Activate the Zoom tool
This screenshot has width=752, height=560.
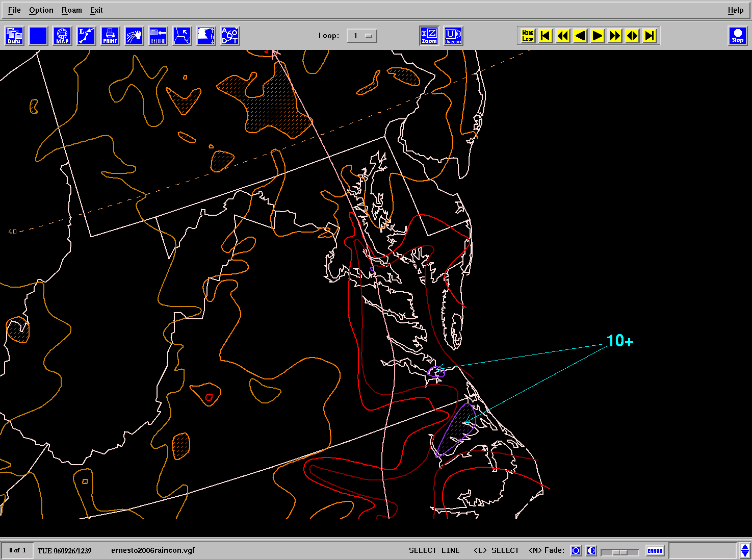(x=429, y=36)
